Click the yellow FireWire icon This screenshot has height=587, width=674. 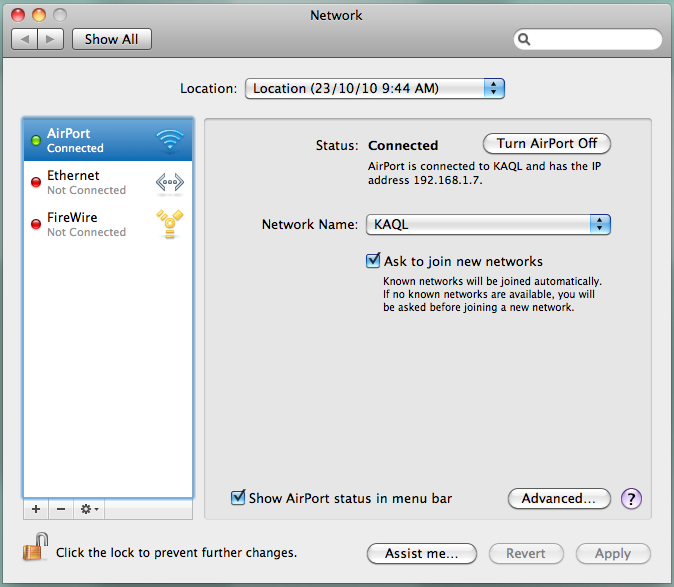[170, 223]
